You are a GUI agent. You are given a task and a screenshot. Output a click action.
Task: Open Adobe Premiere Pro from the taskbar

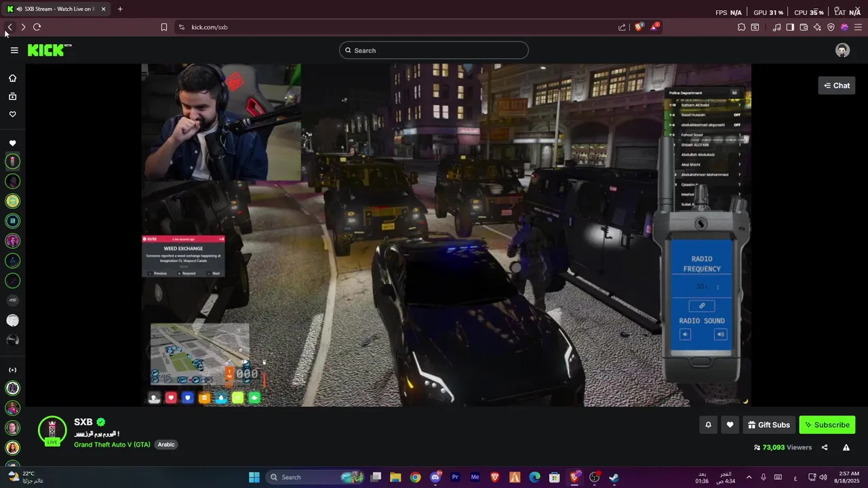tap(455, 477)
